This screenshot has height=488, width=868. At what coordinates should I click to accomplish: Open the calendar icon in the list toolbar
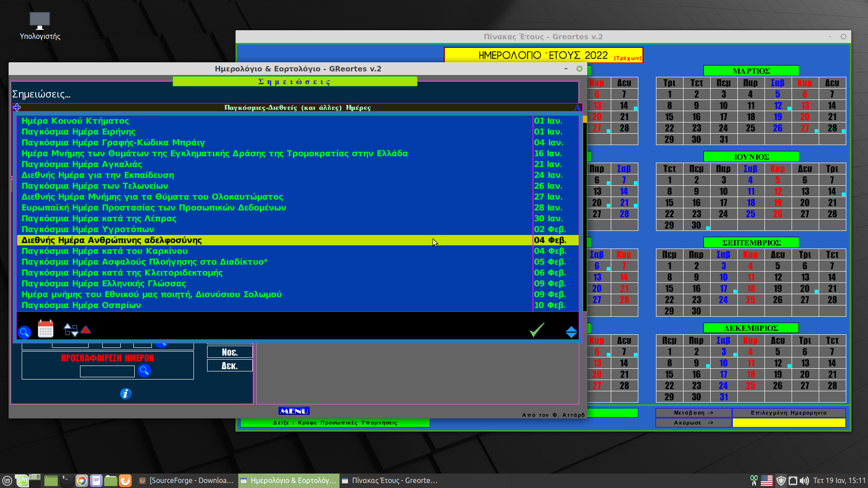[x=46, y=329]
